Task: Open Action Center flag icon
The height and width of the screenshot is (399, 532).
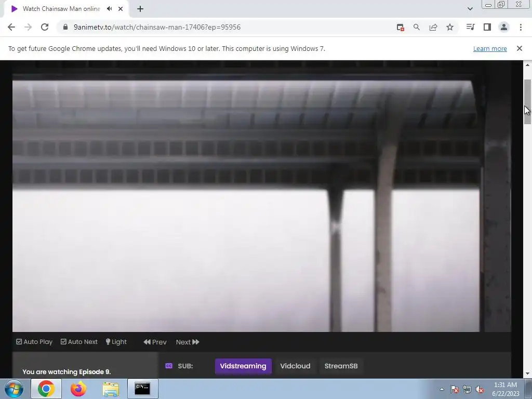Action: click(x=455, y=390)
